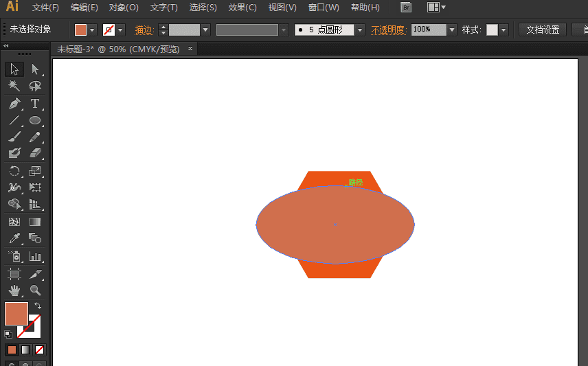Open the graphic style dropdown arrow
This screenshot has height=366, width=588.
click(504, 30)
